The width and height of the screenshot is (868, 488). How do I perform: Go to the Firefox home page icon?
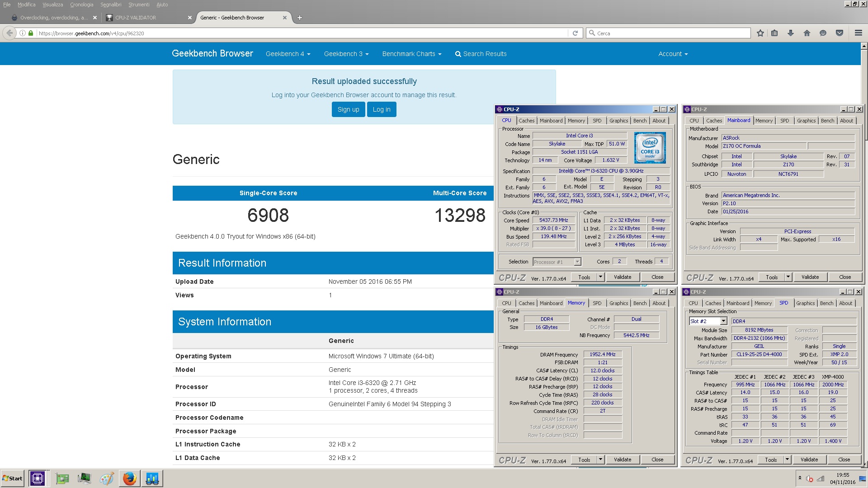point(807,33)
